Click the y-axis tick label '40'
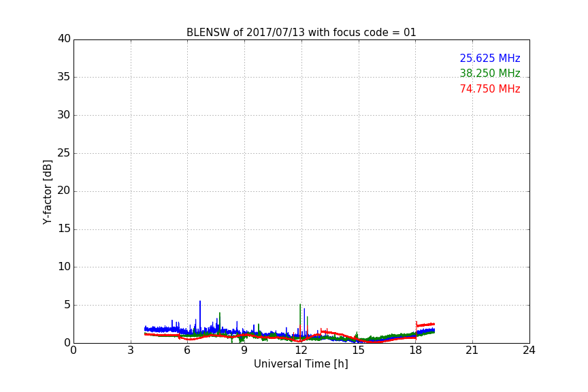Screen dimensions: 588x392 pos(64,39)
